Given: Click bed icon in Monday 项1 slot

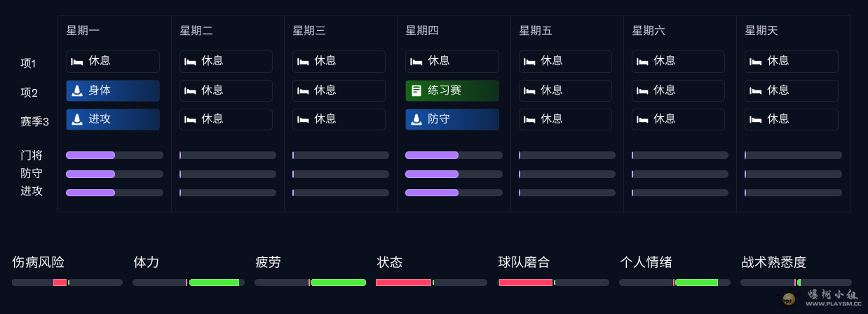Looking at the screenshot, I should (77, 62).
